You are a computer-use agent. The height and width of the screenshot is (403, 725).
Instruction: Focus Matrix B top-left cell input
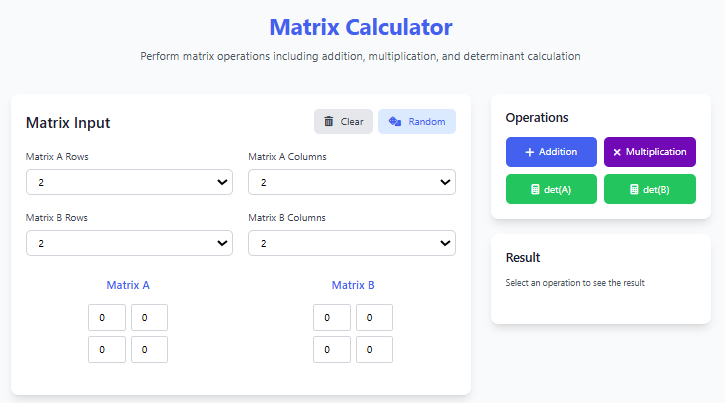pyautogui.click(x=332, y=318)
